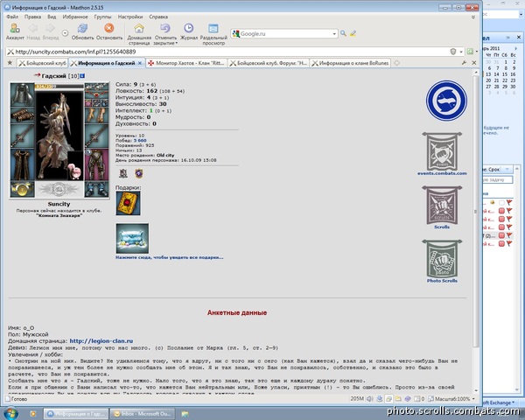Go to Домашняя страница

(x=139, y=34)
